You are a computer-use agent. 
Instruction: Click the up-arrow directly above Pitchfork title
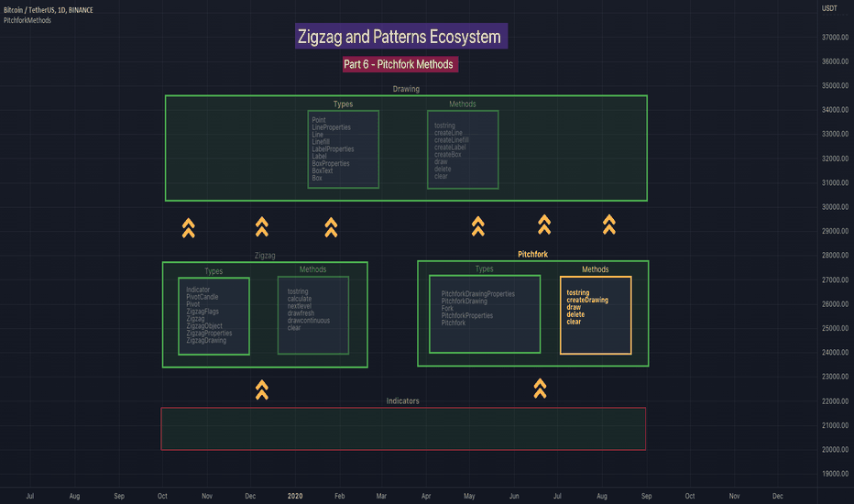pos(544,225)
